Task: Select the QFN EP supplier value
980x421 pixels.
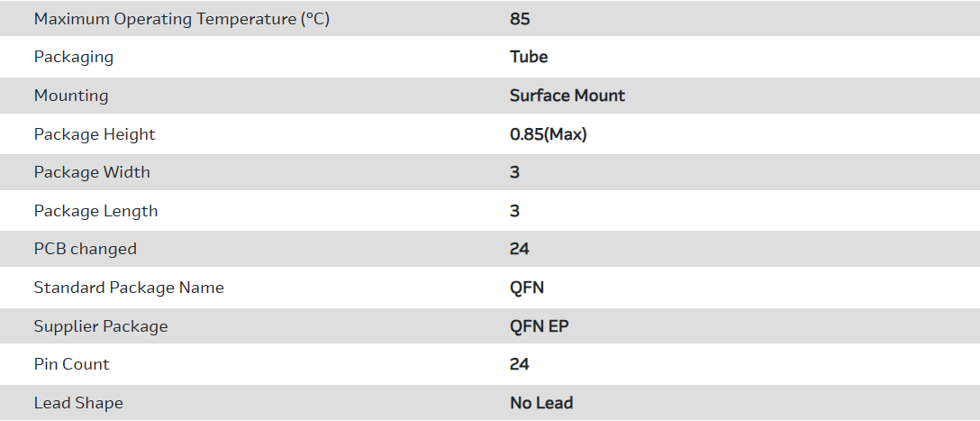Action: pos(540,326)
